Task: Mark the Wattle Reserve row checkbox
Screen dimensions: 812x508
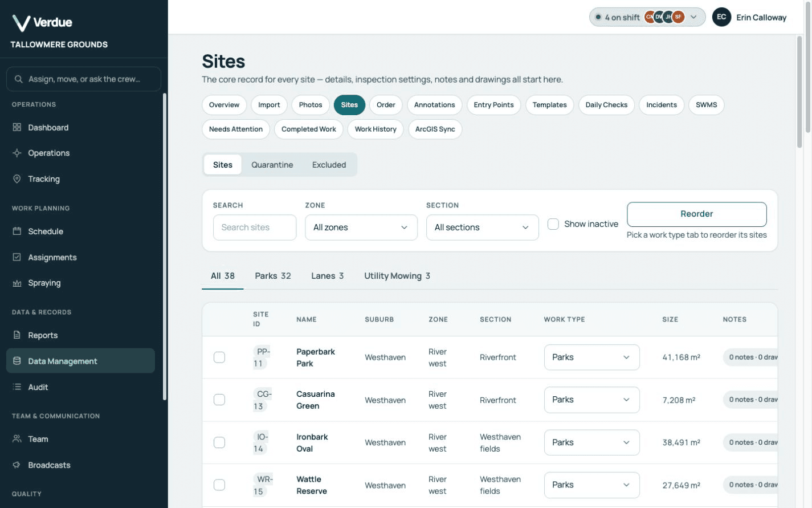Action: click(x=219, y=485)
